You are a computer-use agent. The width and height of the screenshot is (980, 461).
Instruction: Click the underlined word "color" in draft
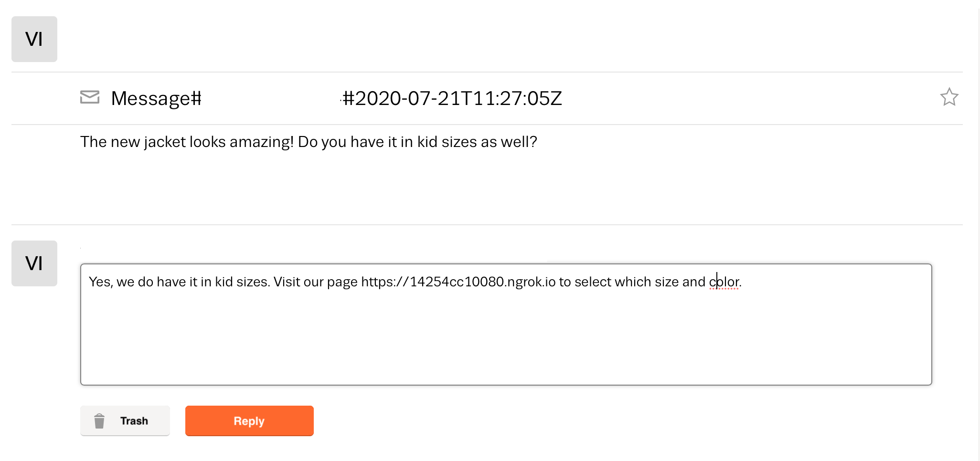(724, 282)
